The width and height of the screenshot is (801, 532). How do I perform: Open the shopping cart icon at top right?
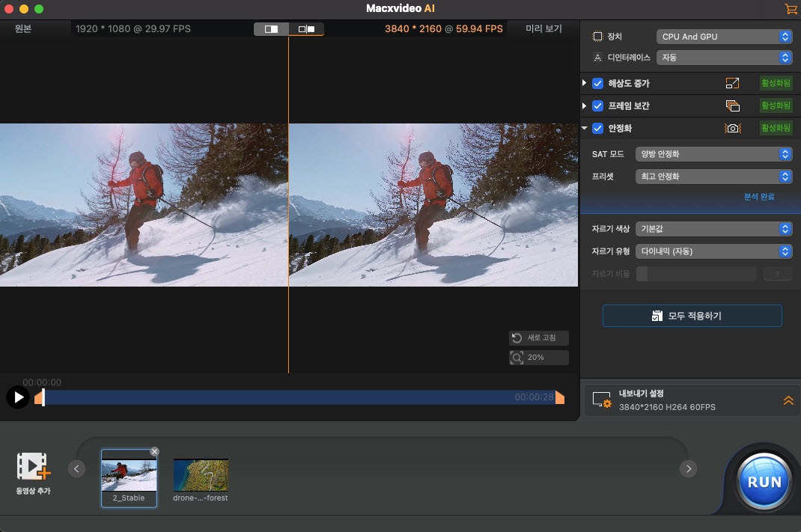point(791,10)
